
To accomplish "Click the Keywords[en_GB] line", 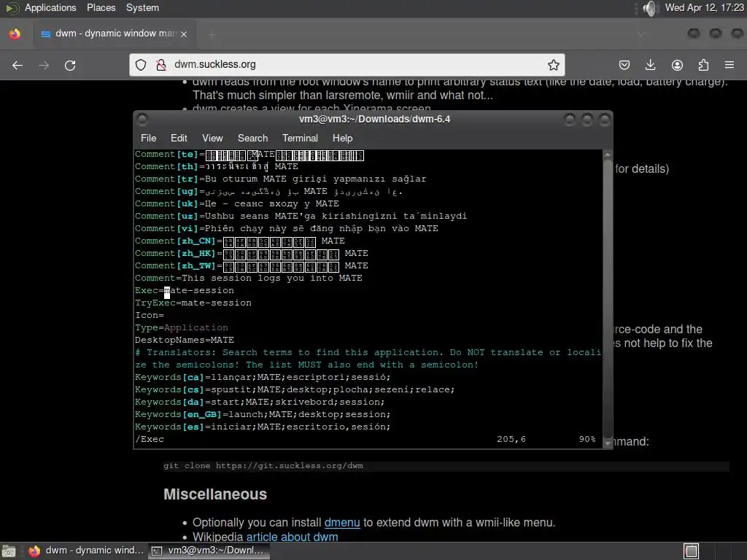I will tap(263, 414).
